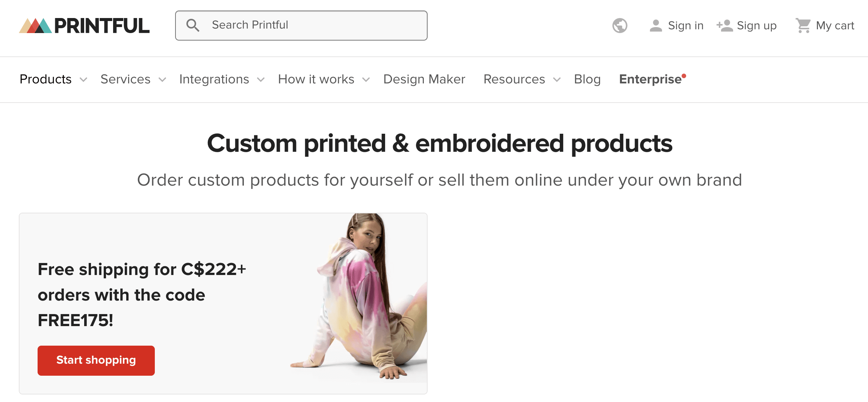Click the search magnifier icon
The image size is (868, 402).
(193, 25)
